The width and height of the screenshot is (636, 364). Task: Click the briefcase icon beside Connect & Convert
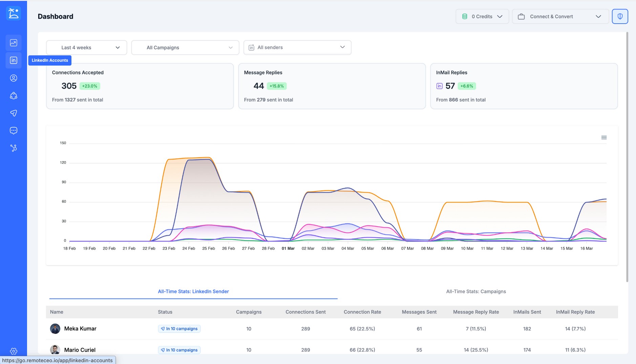pyautogui.click(x=521, y=16)
